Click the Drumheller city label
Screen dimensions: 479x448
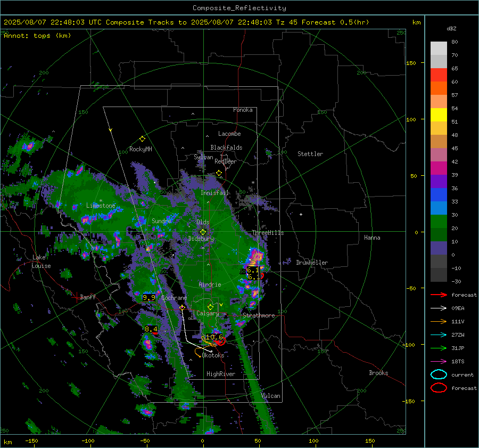[x=312, y=263]
